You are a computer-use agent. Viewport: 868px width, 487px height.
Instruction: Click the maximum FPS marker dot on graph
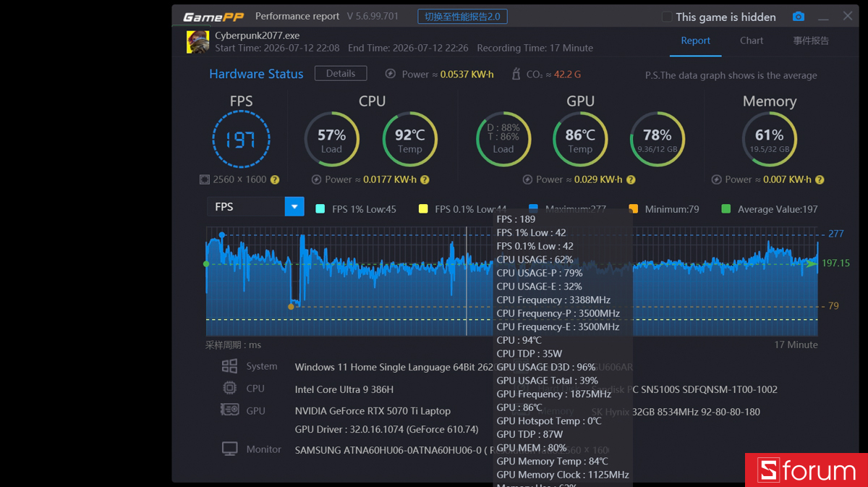221,234
